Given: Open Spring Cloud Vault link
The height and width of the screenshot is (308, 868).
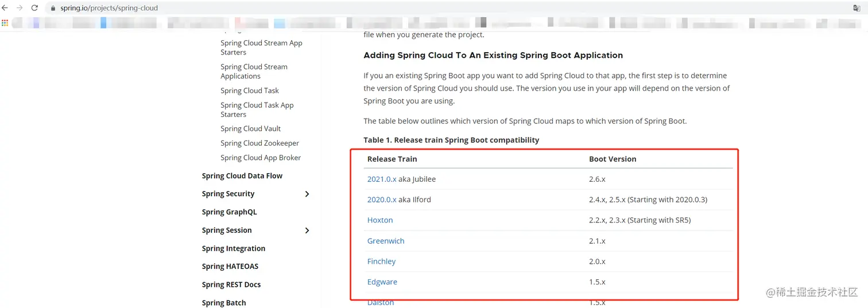Looking at the screenshot, I should [x=250, y=128].
